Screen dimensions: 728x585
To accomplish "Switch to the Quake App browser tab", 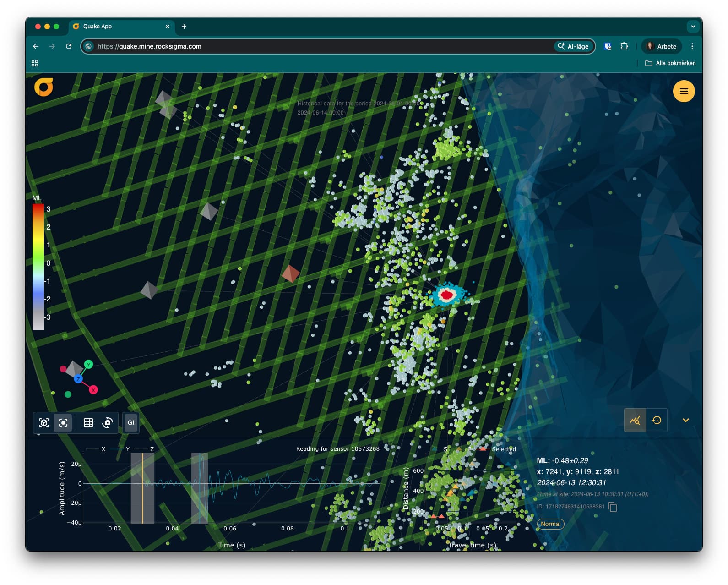I will 120,27.
